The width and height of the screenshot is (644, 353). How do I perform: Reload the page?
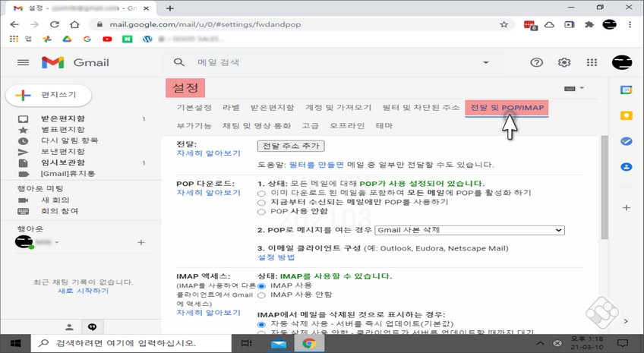pos(55,24)
